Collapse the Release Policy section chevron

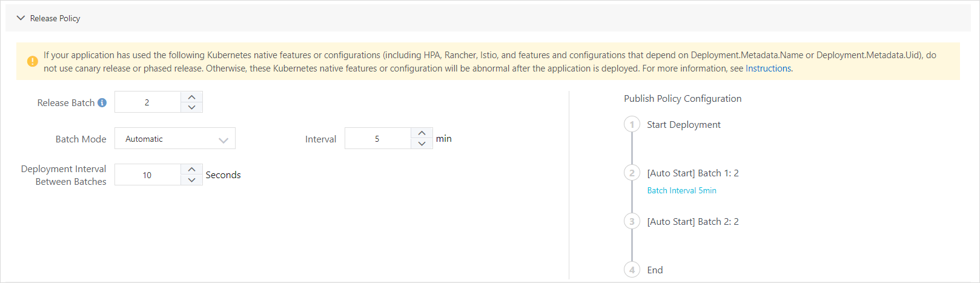(x=21, y=18)
